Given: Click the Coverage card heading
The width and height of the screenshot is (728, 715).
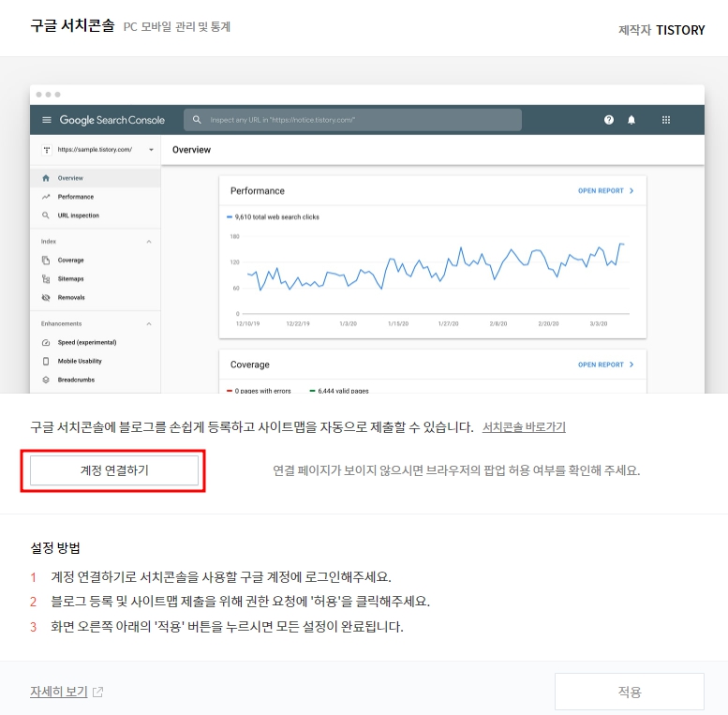Looking at the screenshot, I should [x=250, y=365].
